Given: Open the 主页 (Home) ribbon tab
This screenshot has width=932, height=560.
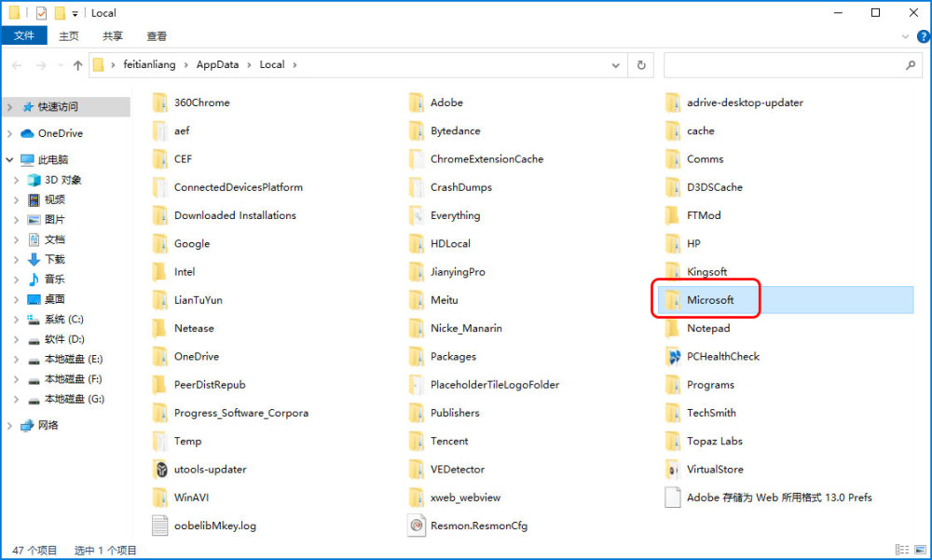Looking at the screenshot, I should (x=68, y=35).
